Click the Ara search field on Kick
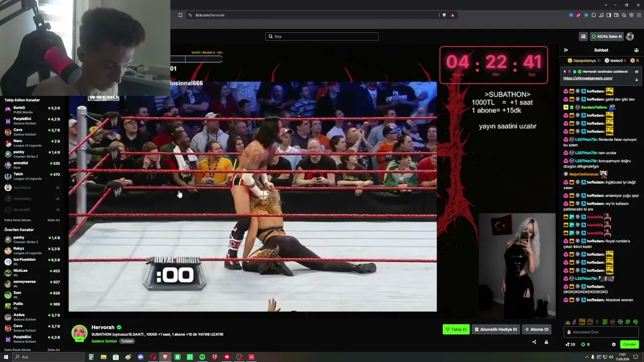The image size is (644, 362). (x=322, y=36)
